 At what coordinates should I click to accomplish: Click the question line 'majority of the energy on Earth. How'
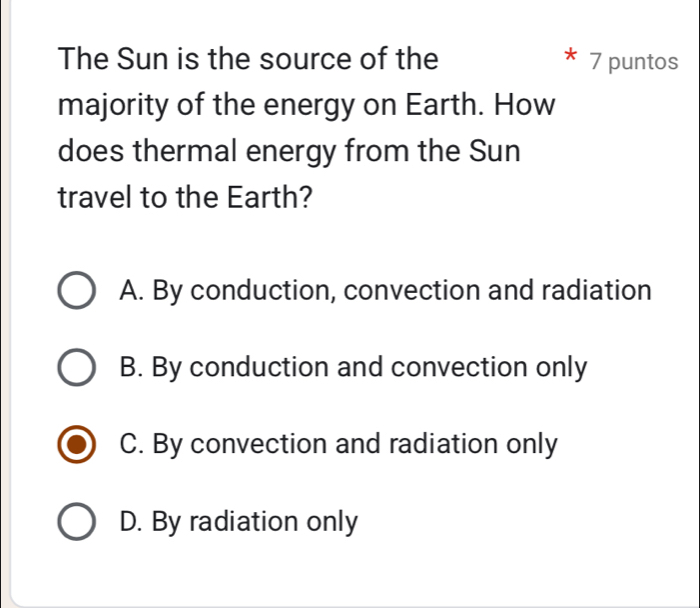pyautogui.click(x=307, y=105)
